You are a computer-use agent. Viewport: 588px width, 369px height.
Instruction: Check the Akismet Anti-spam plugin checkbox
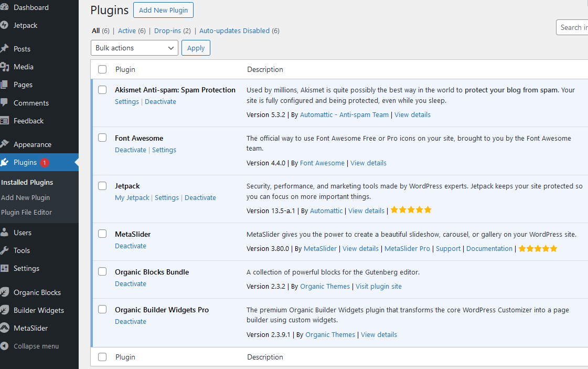tap(102, 90)
